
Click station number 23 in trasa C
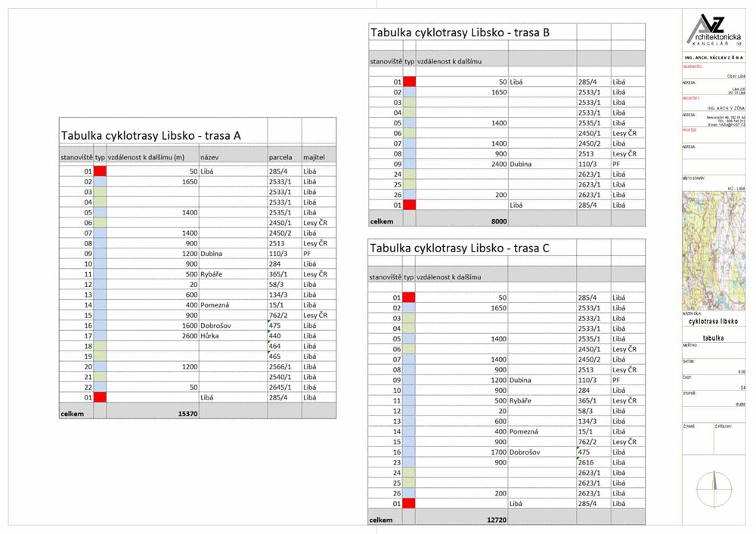[397, 463]
